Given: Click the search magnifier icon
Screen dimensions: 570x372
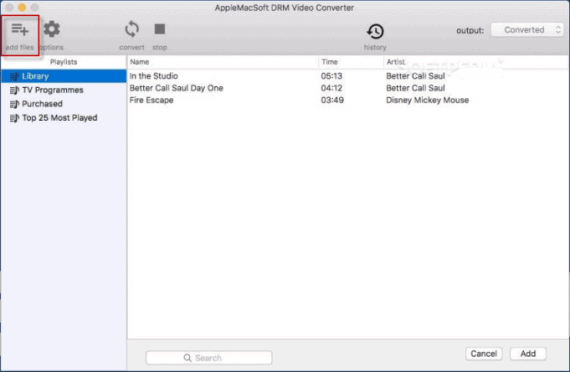Looking at the screenshot, I should coord(187,358).
